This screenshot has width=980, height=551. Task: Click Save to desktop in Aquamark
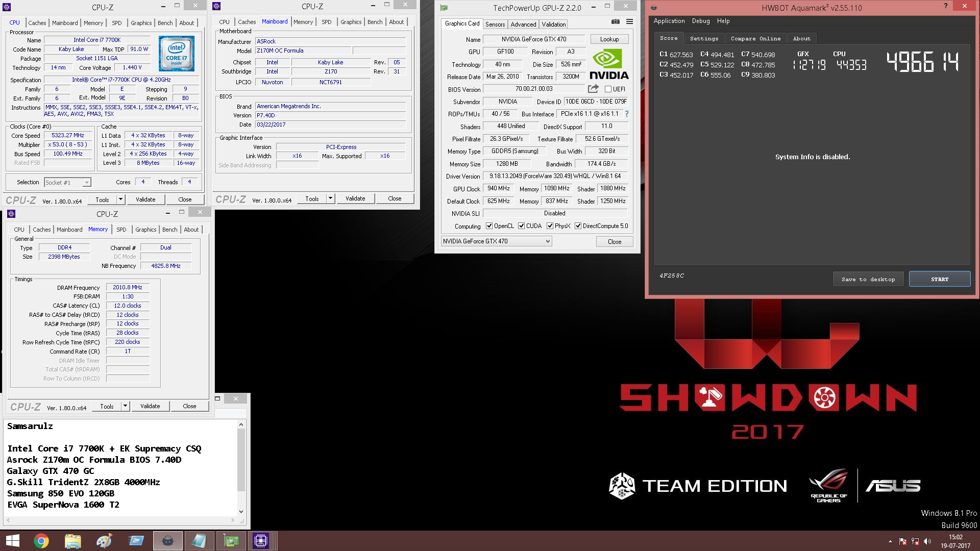868,279
